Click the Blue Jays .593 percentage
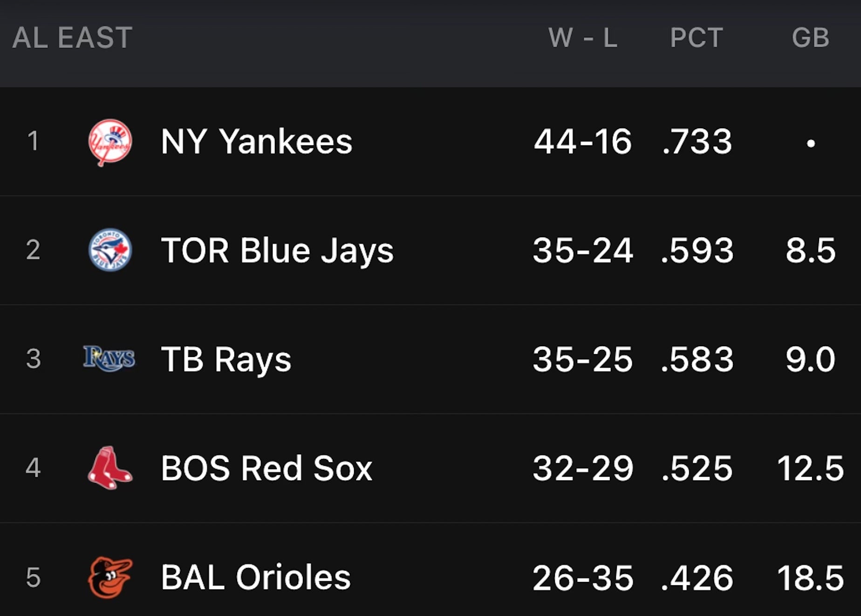 (697, 251)
